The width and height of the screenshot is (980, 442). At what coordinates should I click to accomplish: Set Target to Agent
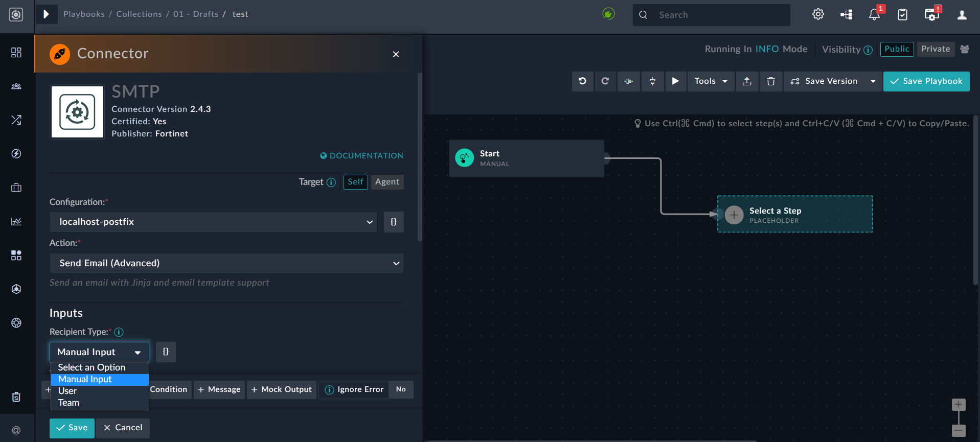(x=387, y=182)
